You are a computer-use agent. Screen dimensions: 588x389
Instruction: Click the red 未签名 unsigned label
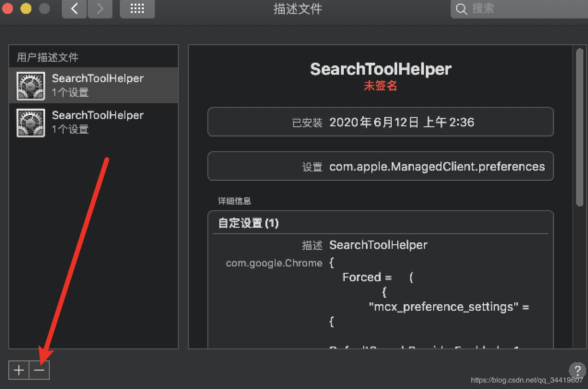[381, 86]
